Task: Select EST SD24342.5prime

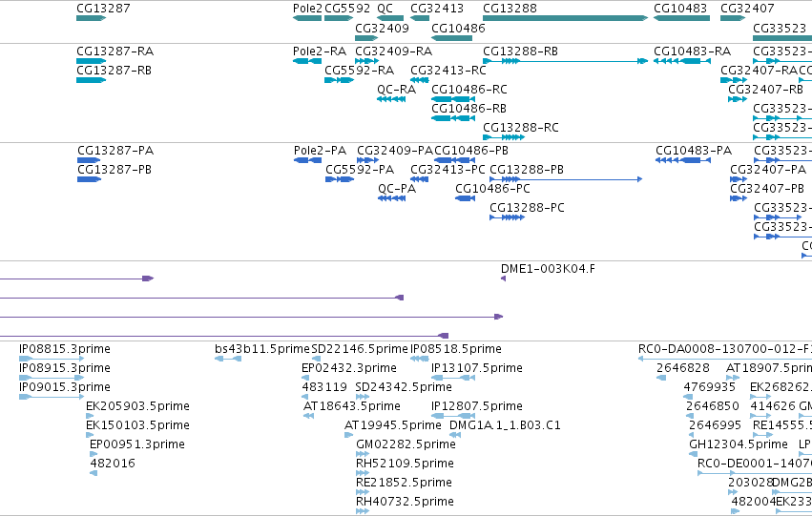Action: [363, 397]
